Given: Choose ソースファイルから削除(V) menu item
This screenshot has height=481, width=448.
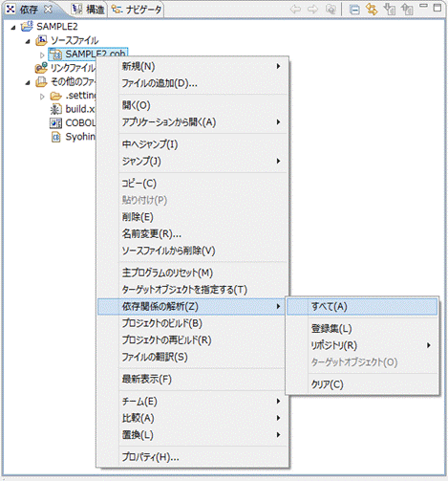Looking at the screenshot, I should (193, 251).
